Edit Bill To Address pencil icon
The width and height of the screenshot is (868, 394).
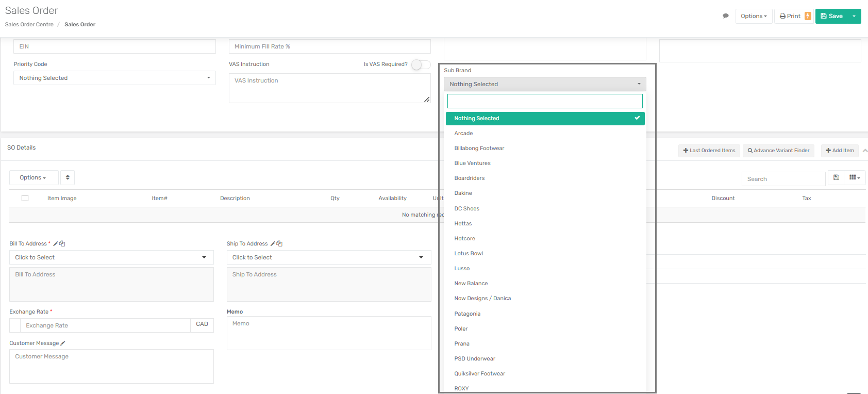click(x=56, y=243)
